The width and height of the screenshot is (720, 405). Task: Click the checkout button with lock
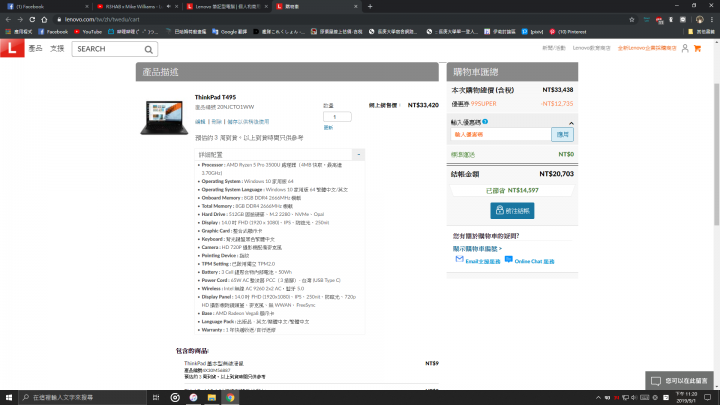pos(512,211)
